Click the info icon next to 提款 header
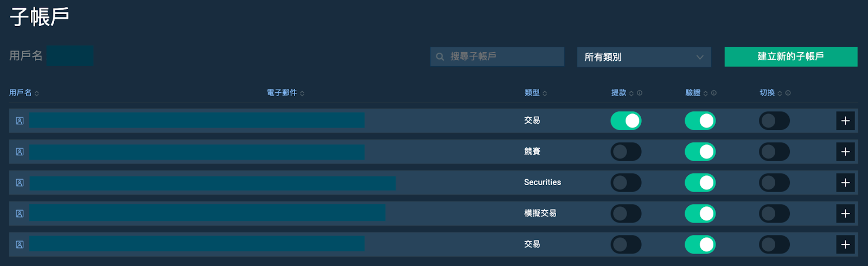 tap(640, 93)
